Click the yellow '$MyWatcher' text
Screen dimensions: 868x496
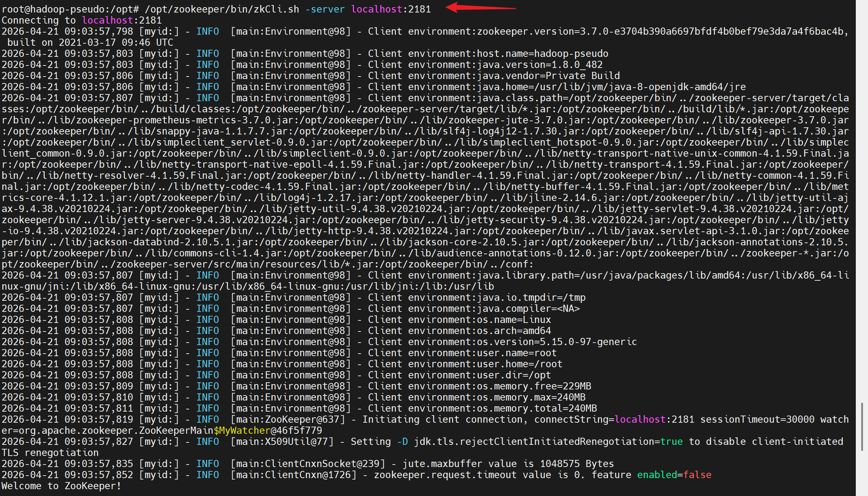242,431
